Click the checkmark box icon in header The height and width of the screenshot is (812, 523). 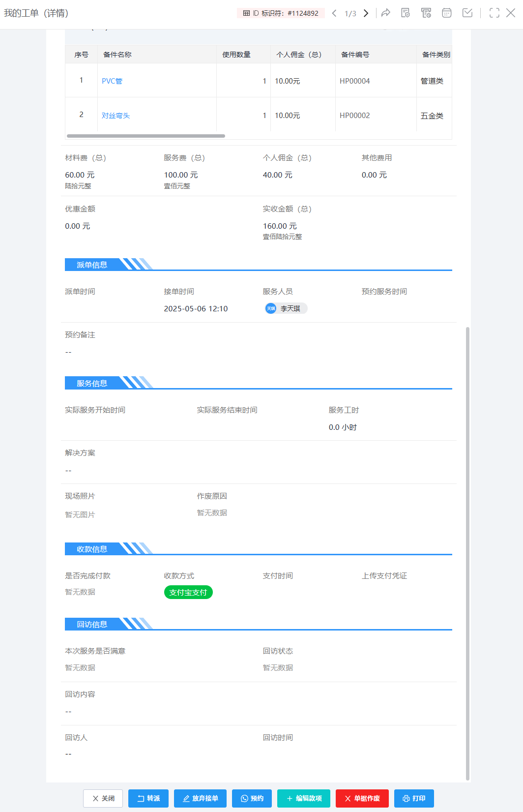[x=467, y=13]
